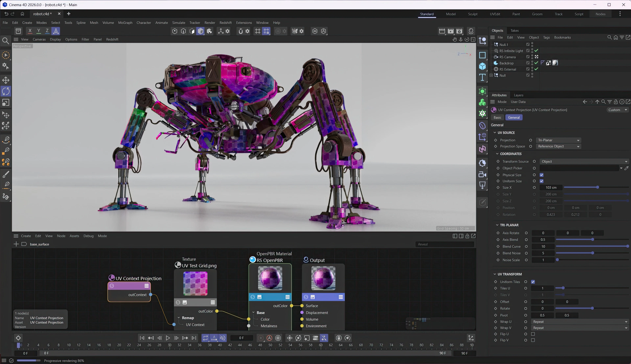The image size is (631, 364).
Task: Click the eyedropper beside Object Picker
Action: (627, 168)
